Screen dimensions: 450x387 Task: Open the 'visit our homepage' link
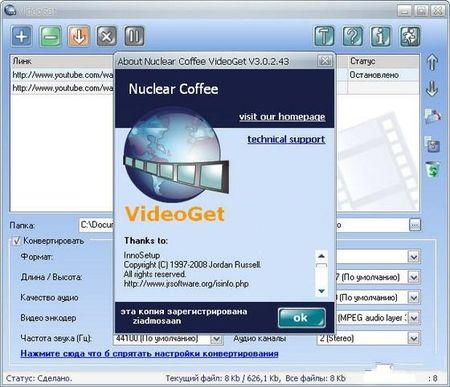coord(282,117)
